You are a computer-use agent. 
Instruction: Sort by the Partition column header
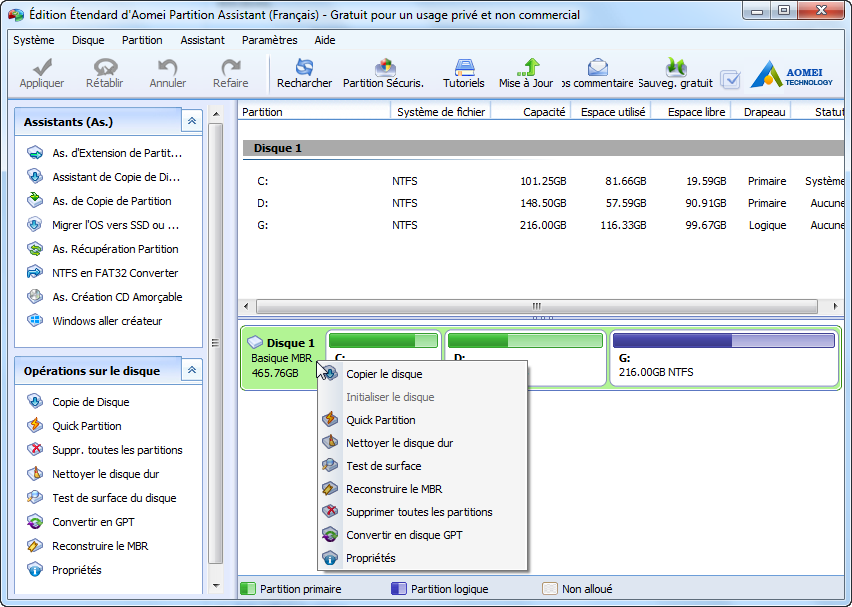314,112
